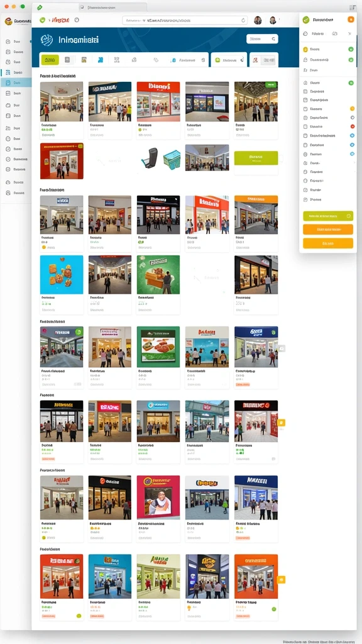Image resolution: width=362 pixels, height=644 pixels.
Task: Click the orange square button in right panel header
Action: pos(351,19)
